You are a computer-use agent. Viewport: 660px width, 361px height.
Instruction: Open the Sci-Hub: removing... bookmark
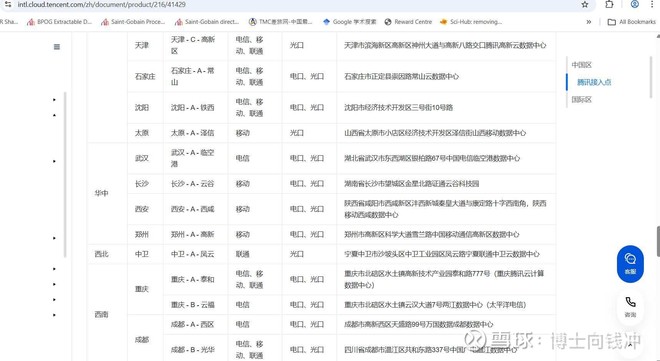point(471,22)
